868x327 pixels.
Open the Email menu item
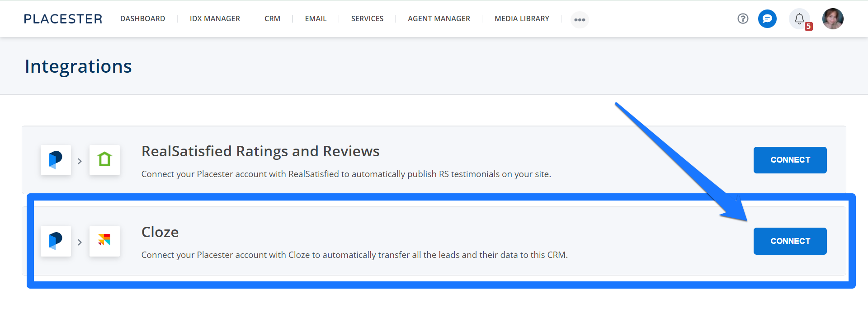tap(316, 19)
